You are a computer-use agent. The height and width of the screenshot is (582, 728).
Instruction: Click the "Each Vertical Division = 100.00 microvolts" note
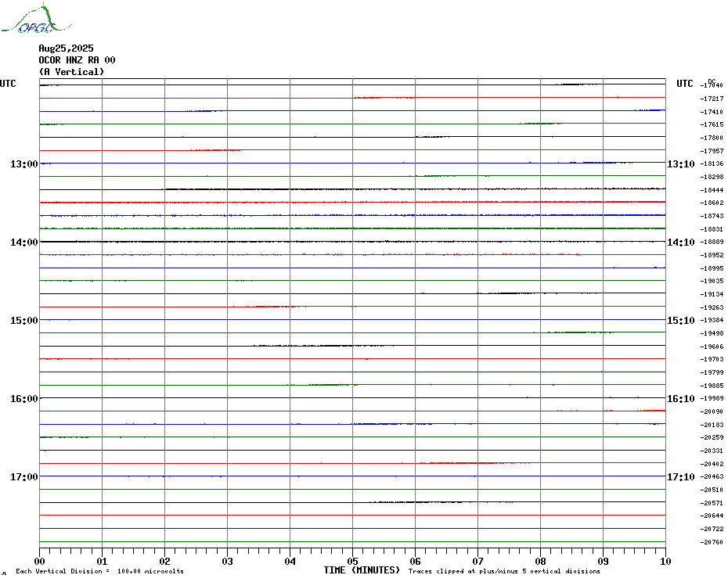[x=100, y=571]
